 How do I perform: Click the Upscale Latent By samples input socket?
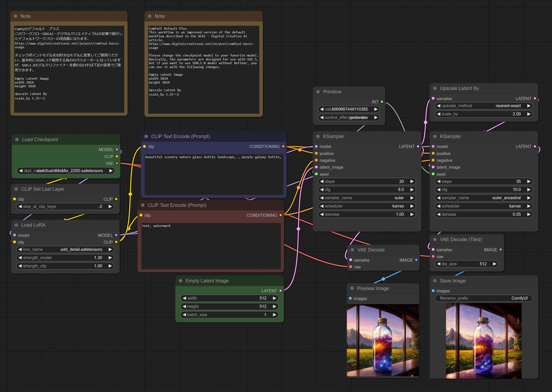(433, 99)
